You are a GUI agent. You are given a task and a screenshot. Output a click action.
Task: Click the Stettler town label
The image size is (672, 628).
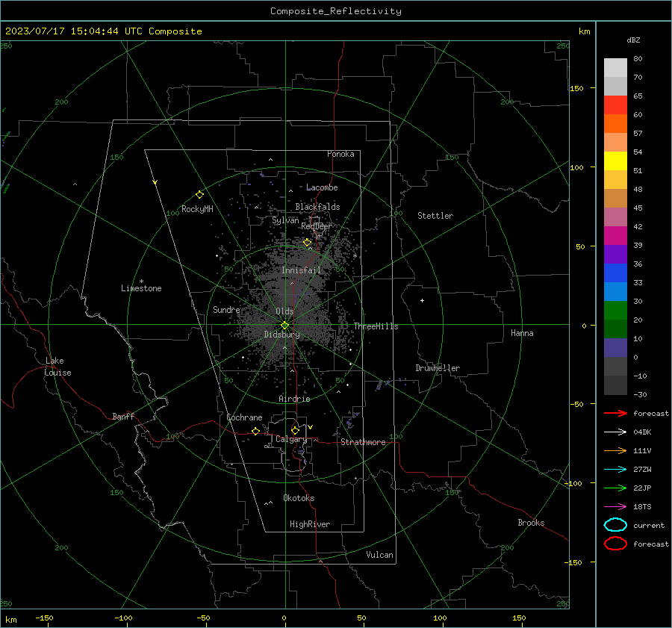tap(435, 216)
